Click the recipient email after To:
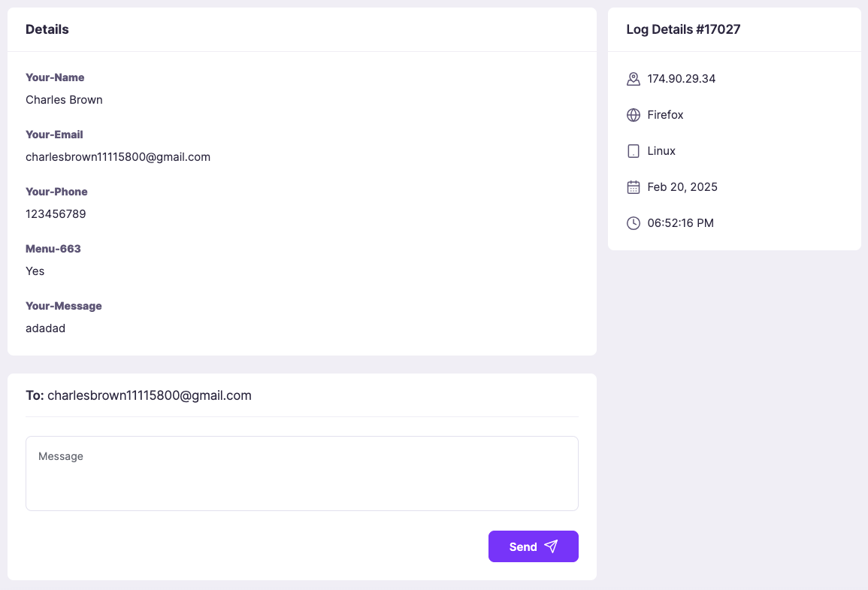This screenshot has width=868, height=590. (x=149, y=395)
